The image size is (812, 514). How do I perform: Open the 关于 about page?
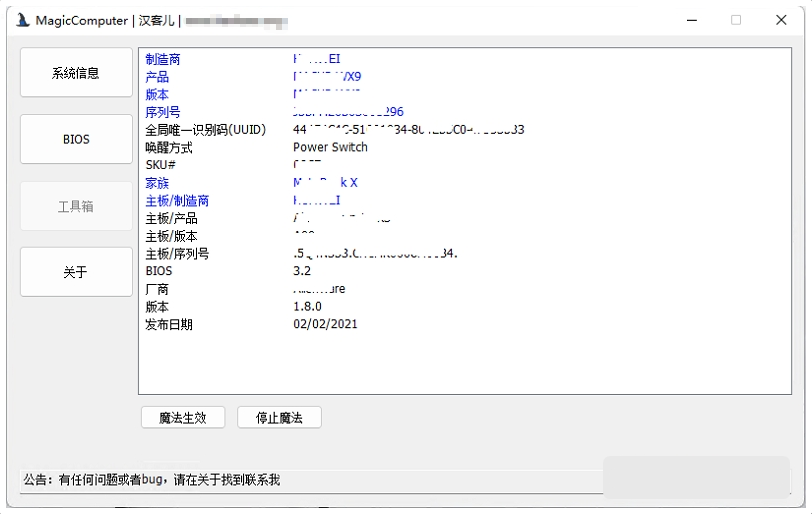(x=76, y=272)
